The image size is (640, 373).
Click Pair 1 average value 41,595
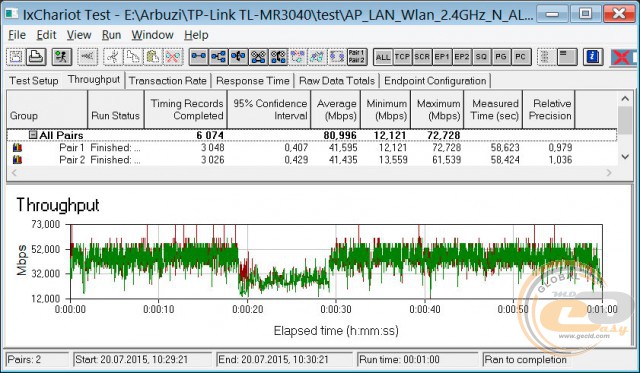(343, 148)
